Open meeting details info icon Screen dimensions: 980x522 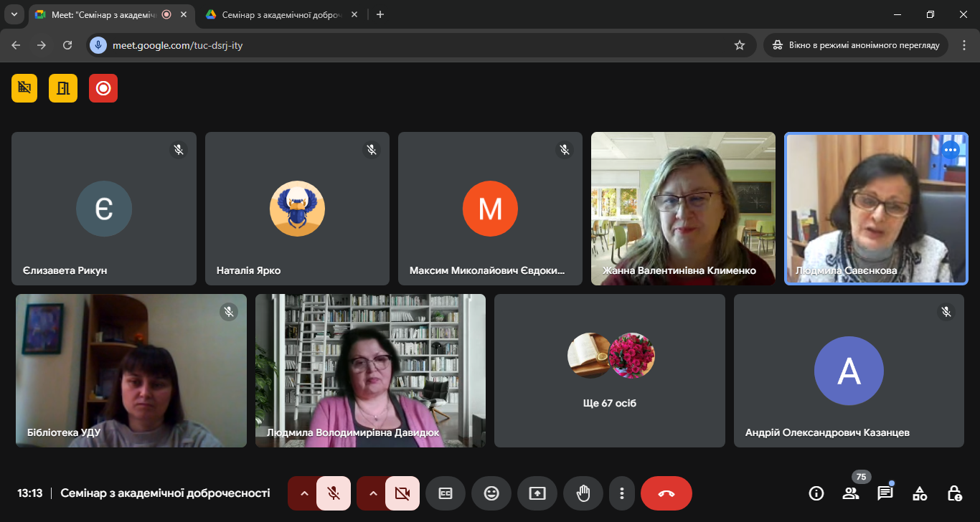[816, 493]
